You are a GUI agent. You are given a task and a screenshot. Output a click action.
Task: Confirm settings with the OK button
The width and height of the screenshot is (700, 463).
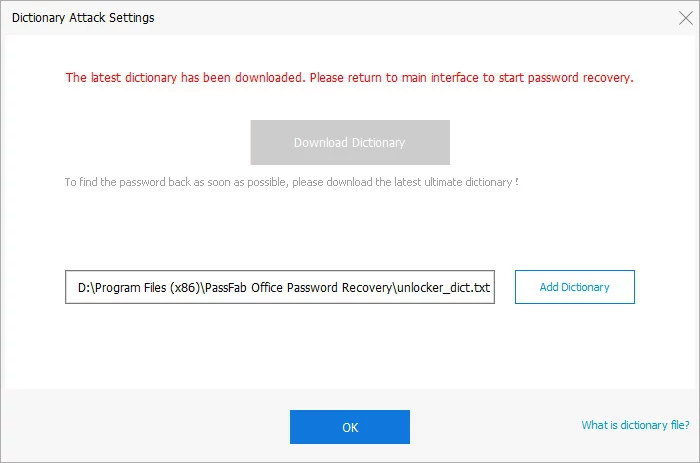[x=349, y=427]
